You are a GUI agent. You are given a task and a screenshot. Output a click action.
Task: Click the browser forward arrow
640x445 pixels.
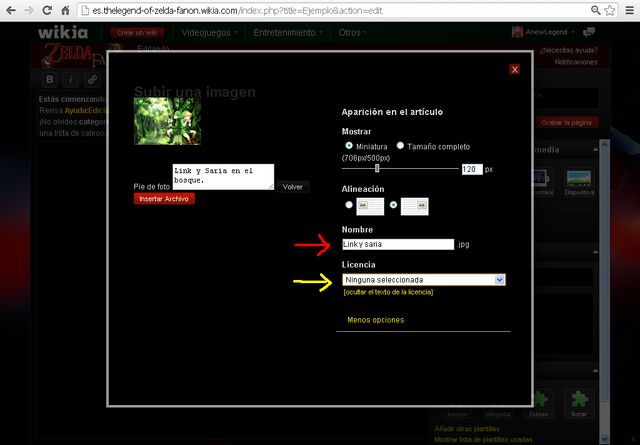pyautogui.click(x=29, y=10)
